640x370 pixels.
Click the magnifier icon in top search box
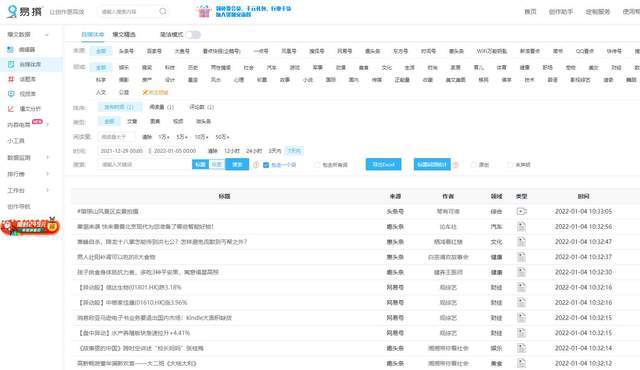point(162,11)
